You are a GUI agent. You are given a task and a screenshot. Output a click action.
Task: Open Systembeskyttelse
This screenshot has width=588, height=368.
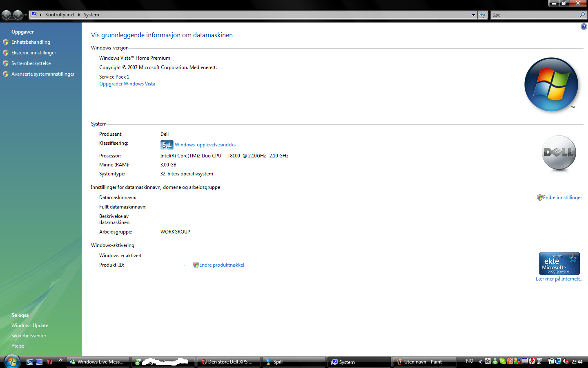[31, 63]
